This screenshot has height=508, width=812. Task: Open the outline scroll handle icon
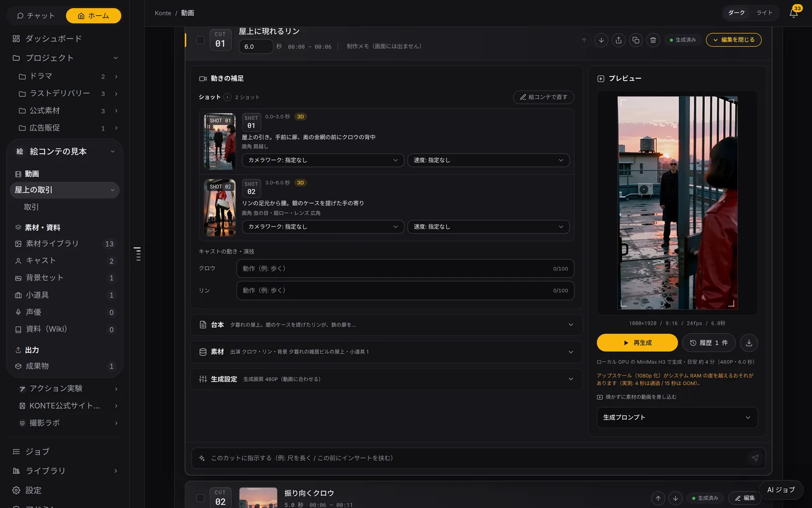click(x=137, y=253)
